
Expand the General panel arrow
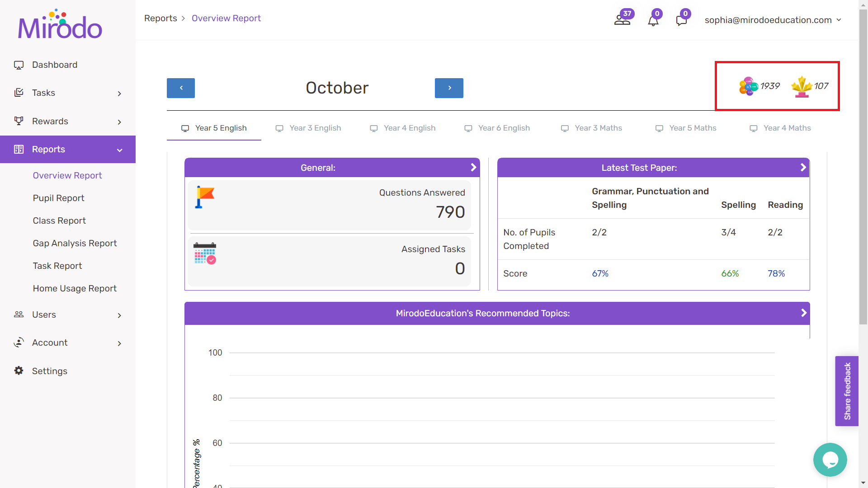point(473,167)
